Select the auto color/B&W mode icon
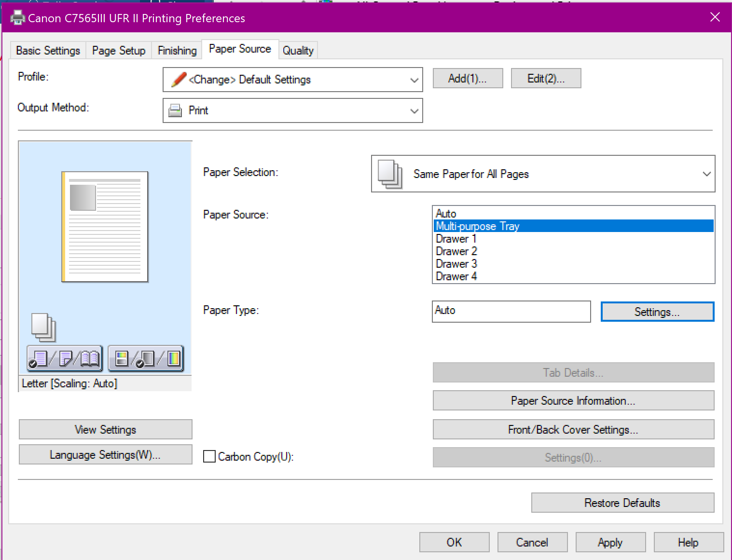 point(122,358)
